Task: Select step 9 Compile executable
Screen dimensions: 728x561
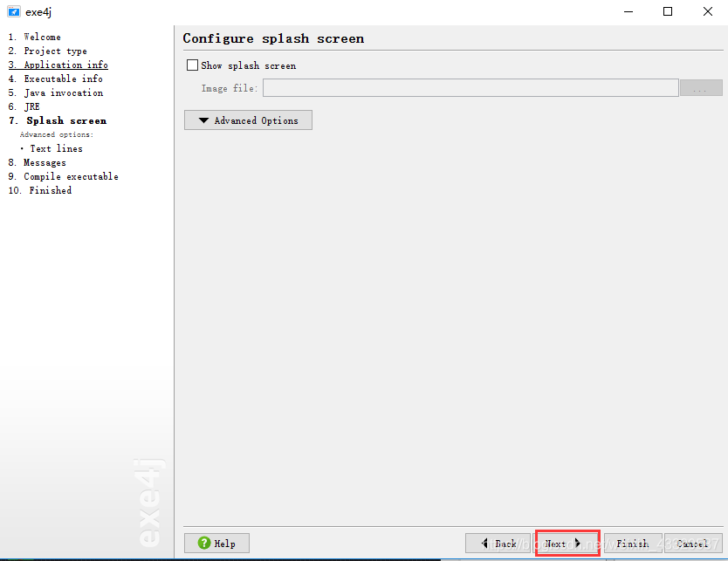Action: 63,176
